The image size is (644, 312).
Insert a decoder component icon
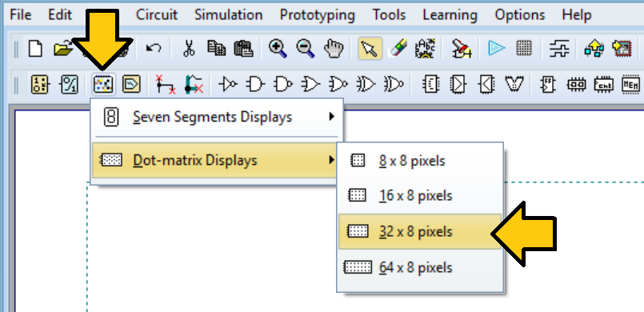[430, 85]
